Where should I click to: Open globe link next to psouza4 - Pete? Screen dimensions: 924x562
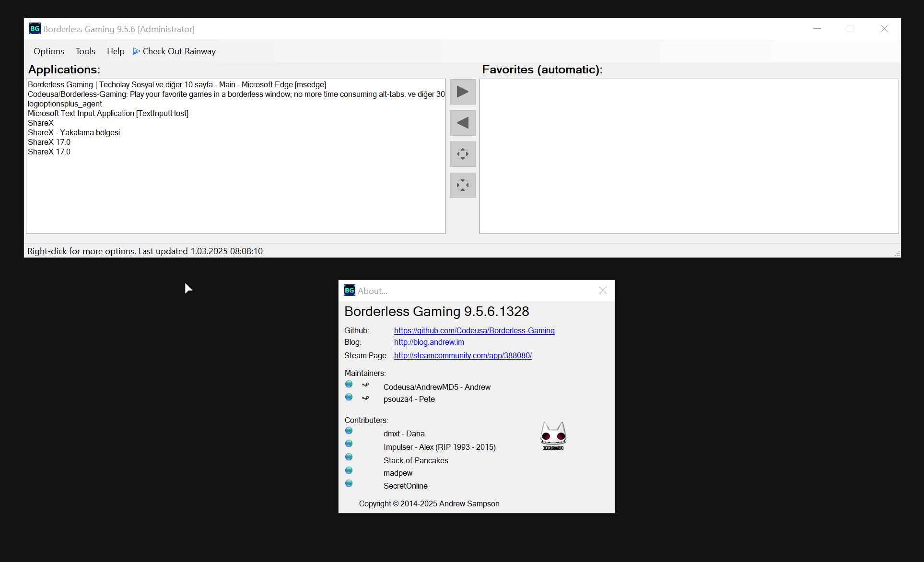click(x=349, y=397)
